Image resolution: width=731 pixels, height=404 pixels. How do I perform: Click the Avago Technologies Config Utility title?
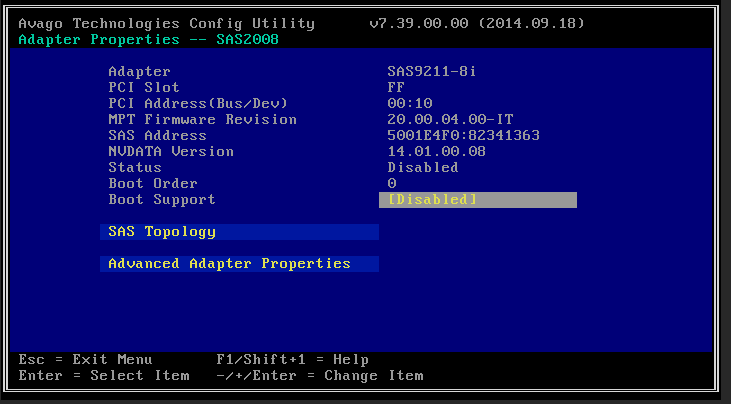[166, 24]
